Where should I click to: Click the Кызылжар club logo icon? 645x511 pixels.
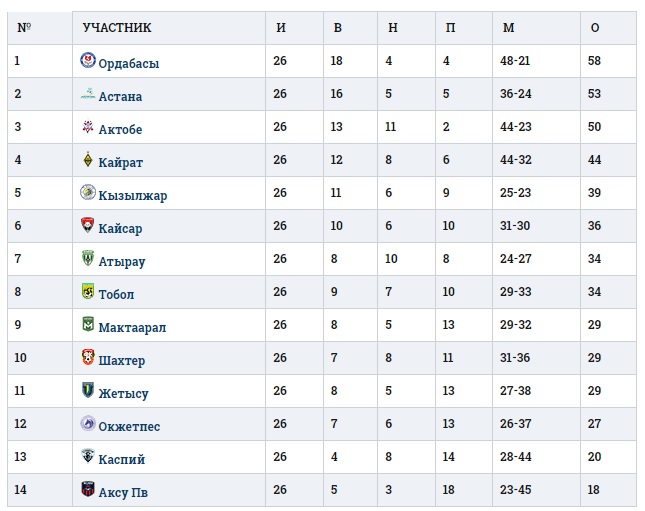coord(88,193)
